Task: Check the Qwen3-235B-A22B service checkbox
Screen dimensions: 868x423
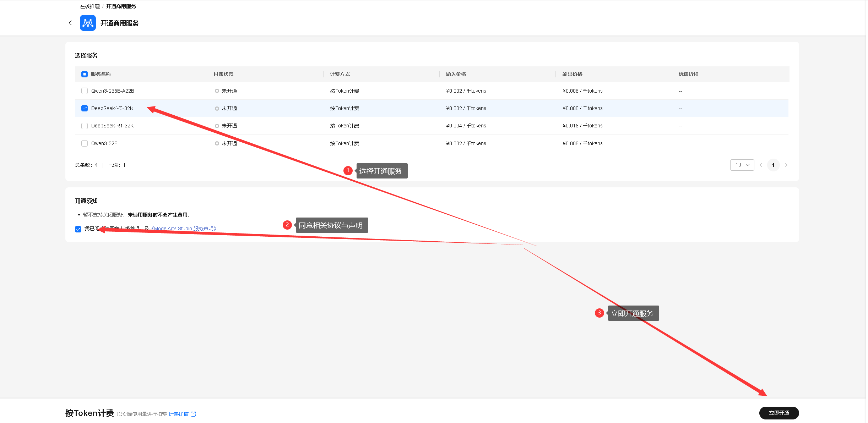Action: pos(85,91)
